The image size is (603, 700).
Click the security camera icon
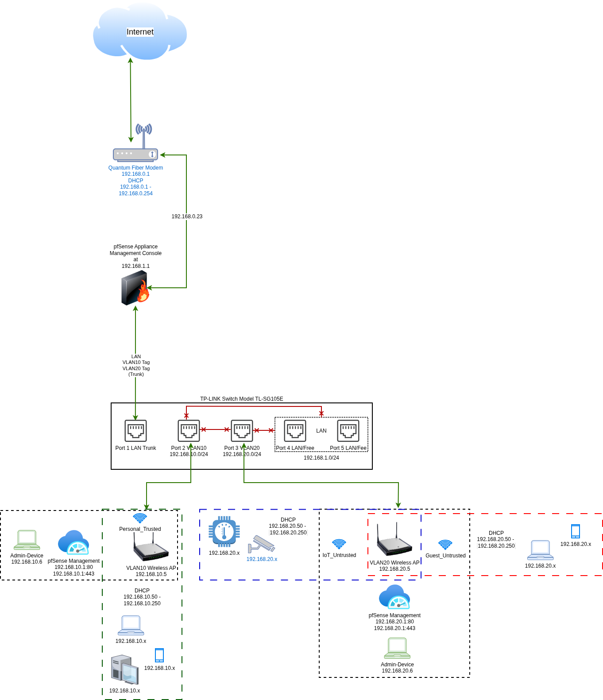261,544
